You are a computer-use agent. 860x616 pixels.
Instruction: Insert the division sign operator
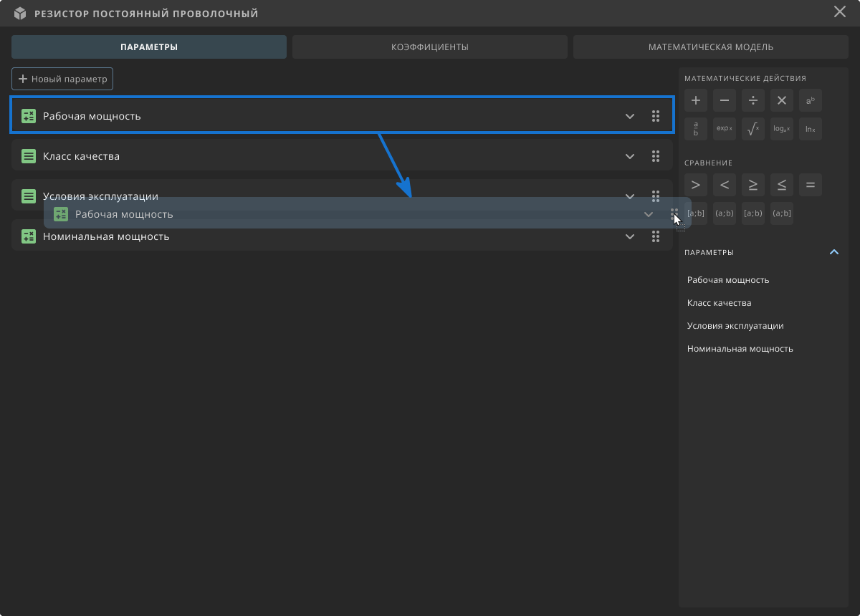(x=753, y=100)
